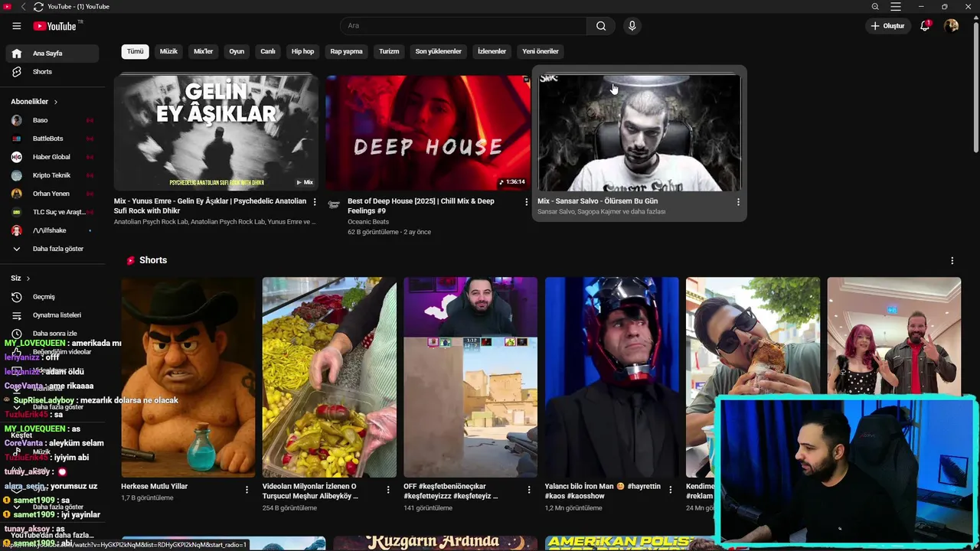Reload the page with browser refresh icon

coord(38,6)
